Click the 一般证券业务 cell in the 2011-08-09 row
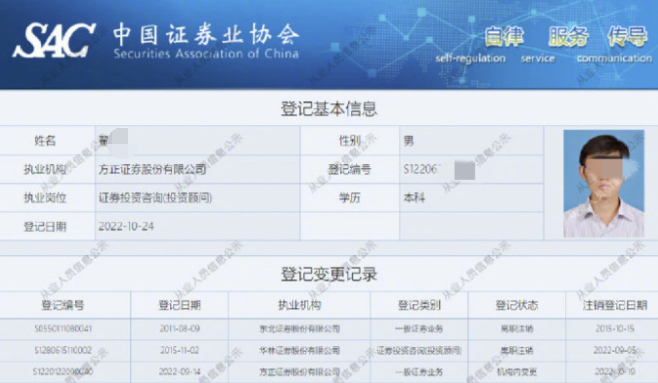 (419, 328)
